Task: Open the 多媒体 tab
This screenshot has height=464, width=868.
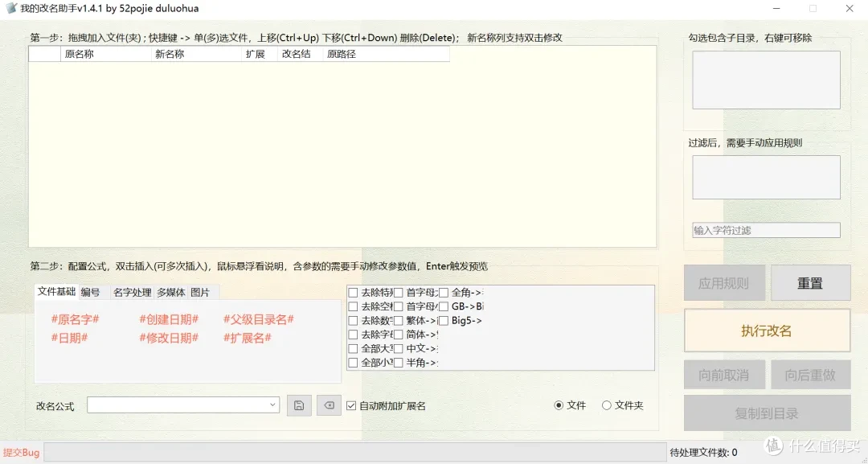Action: point(171,293)
